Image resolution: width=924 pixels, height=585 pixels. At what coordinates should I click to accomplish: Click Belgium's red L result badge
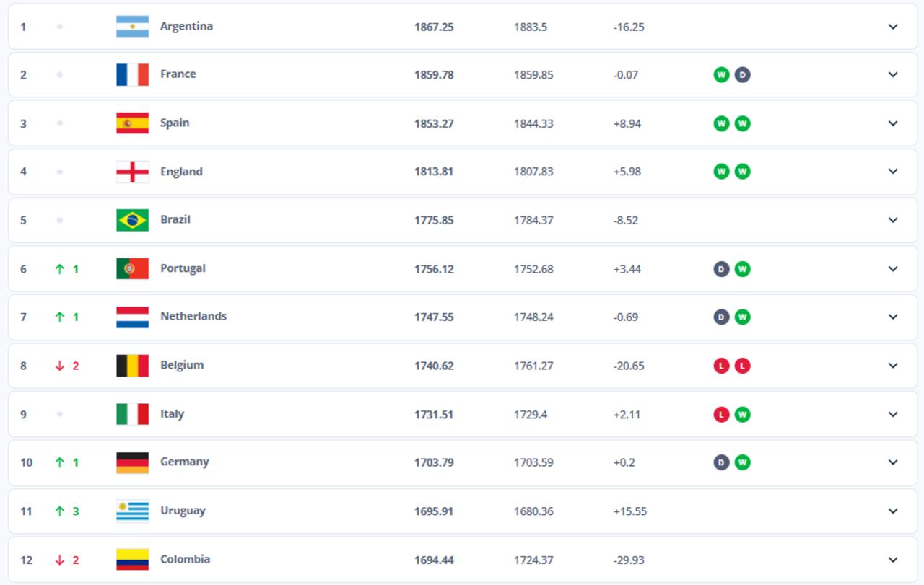pos(720,366)
